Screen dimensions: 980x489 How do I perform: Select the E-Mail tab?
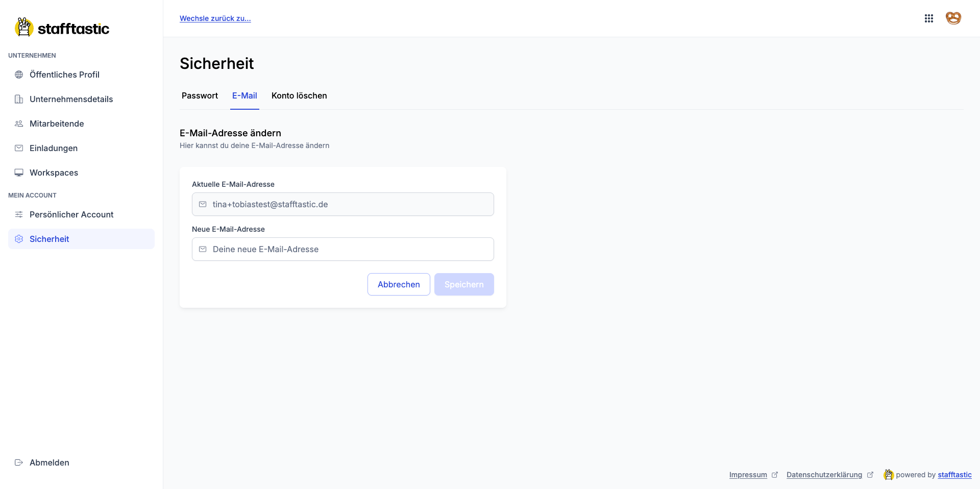click(244, 95)
